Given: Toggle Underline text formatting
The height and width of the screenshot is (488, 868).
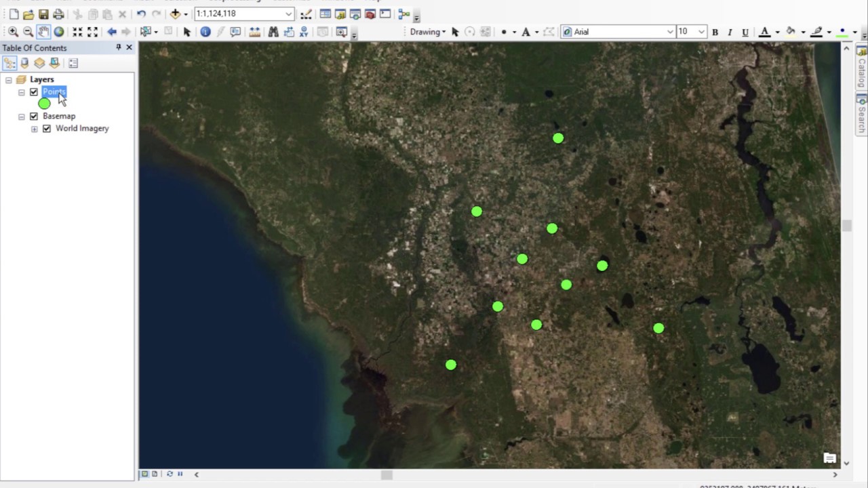Looking at the screenshot, I should (x=745, y=32).
